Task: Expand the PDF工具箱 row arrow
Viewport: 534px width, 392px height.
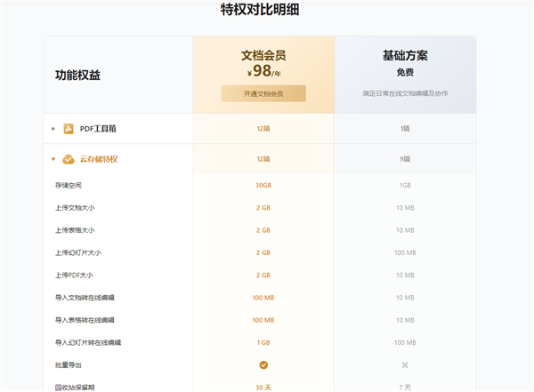Action: (x=53, y=129)
